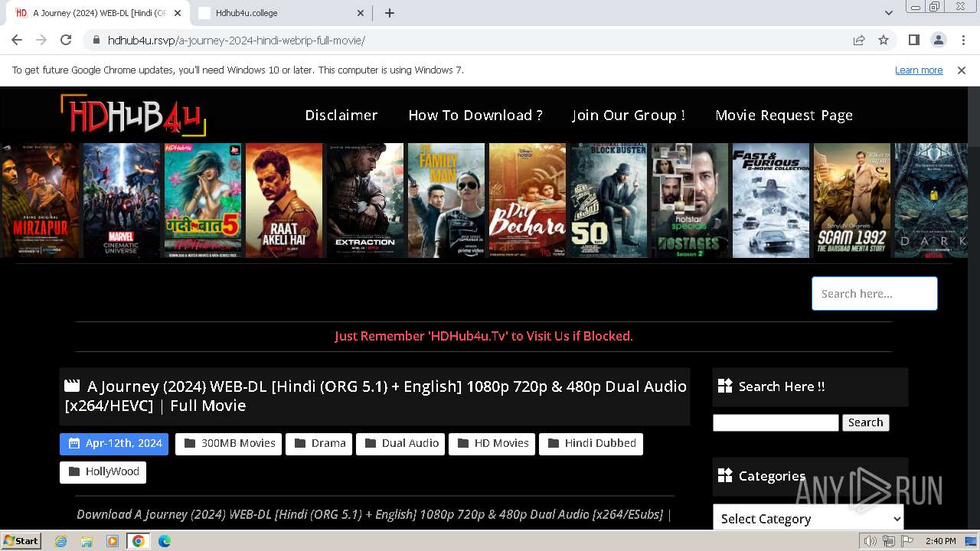Open the Raat Akeli Hai poster

[x=284, y=201]
